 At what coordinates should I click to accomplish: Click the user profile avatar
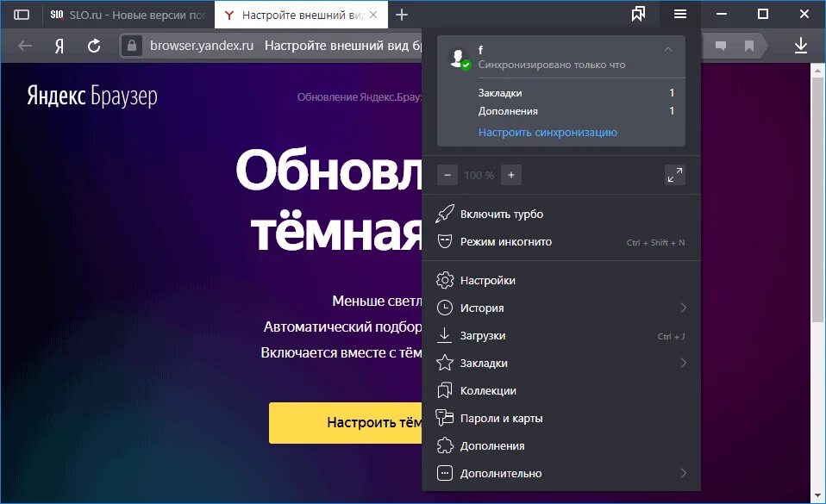coord(459,58)
